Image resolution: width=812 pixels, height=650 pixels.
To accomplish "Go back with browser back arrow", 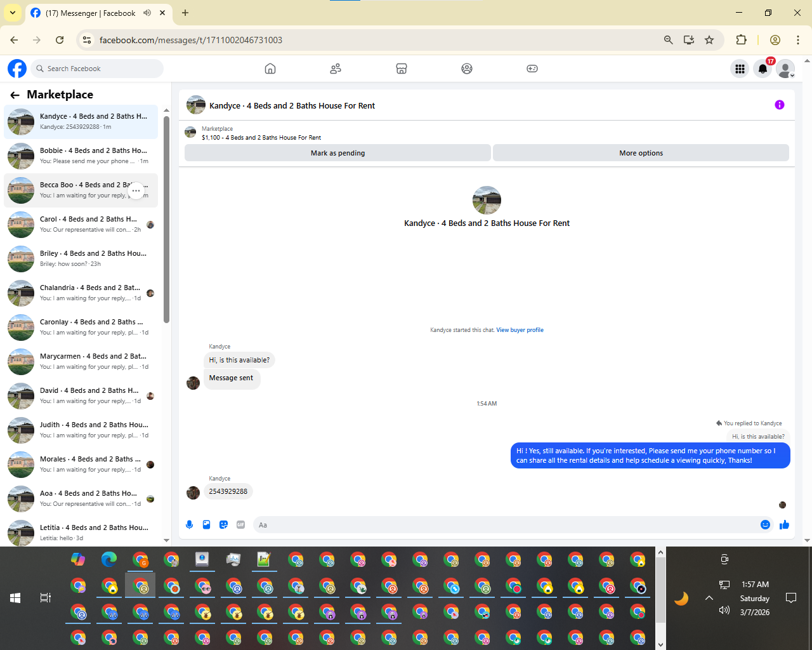I will (14, 40).
